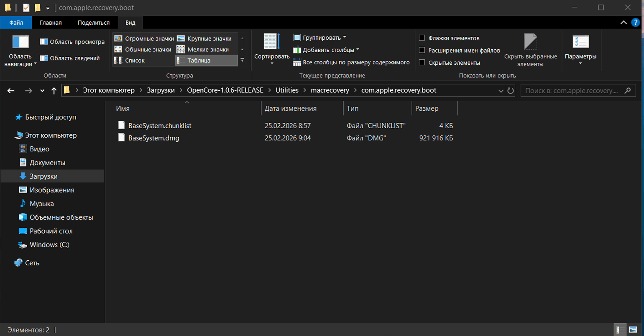Click Все столбцы по размеру содержимого

click(351, 62)
